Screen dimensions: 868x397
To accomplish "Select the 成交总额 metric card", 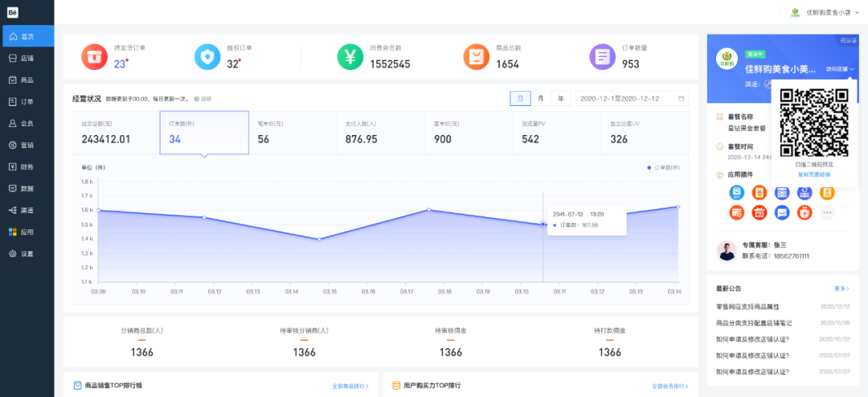I will (x=117, y=133).
